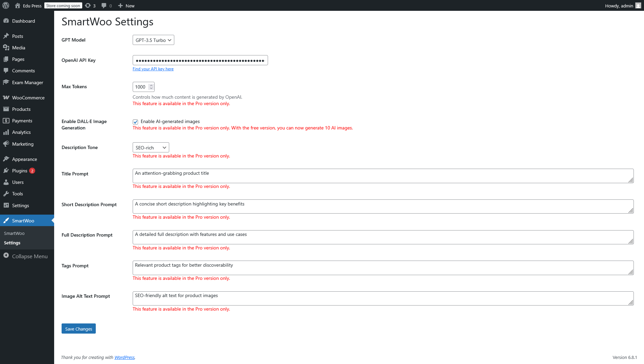This screenshot has width=644, height=364.
Task: Open the WooCommerce menu
Action: pos(27,97)
